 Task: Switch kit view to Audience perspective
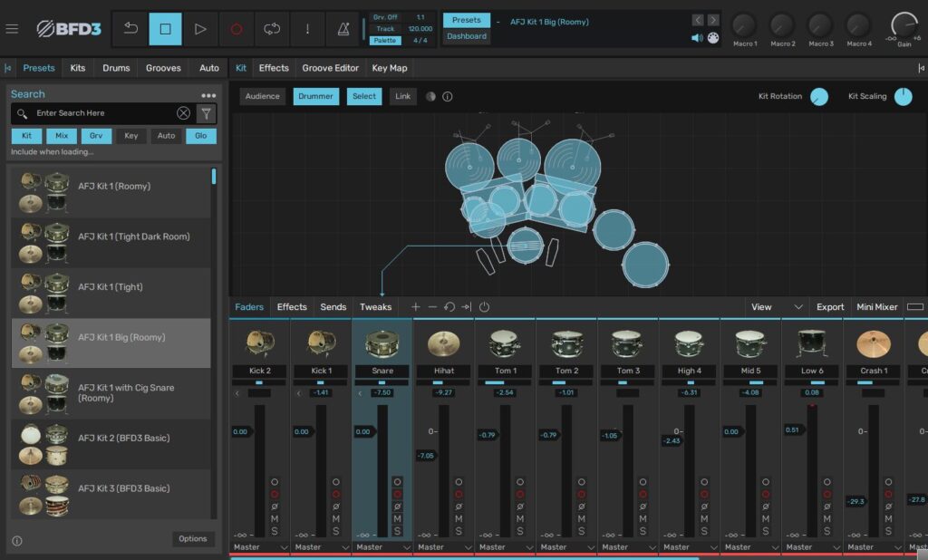[263, 96]
